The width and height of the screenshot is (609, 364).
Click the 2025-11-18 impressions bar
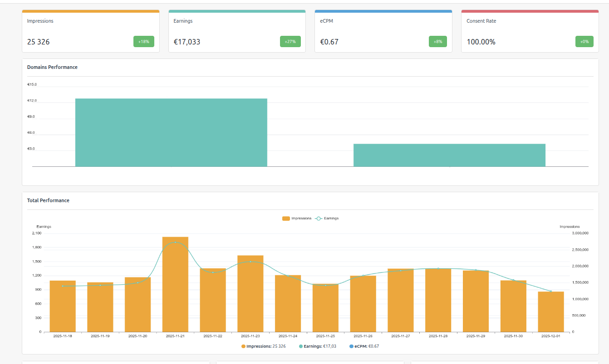tap(63, 306)
